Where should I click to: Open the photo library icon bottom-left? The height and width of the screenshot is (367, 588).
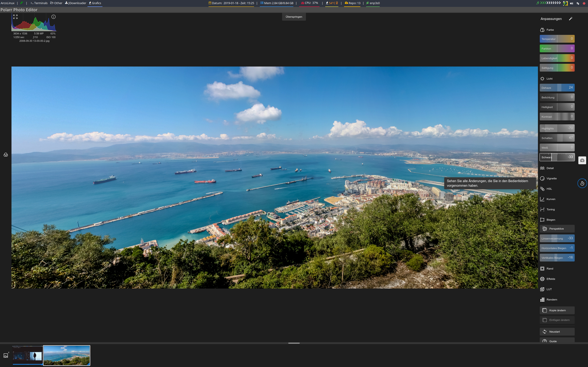6,356
